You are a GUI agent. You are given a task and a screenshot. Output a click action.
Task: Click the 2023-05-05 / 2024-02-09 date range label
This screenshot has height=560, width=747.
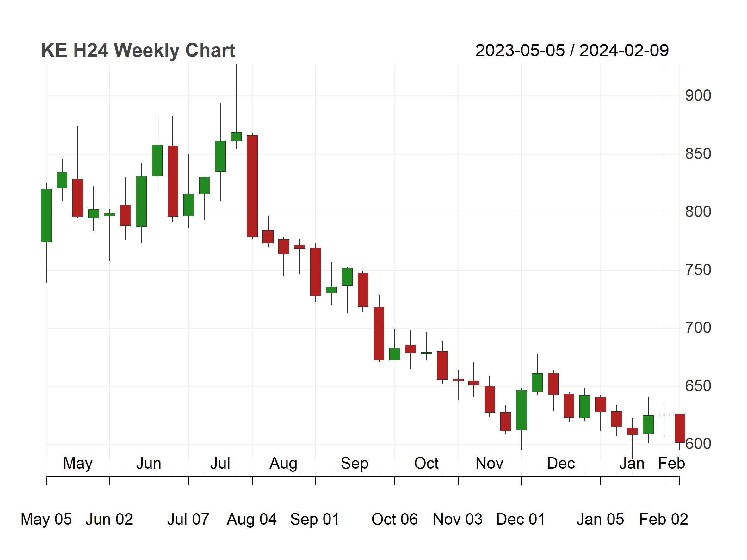click(572, 51)
